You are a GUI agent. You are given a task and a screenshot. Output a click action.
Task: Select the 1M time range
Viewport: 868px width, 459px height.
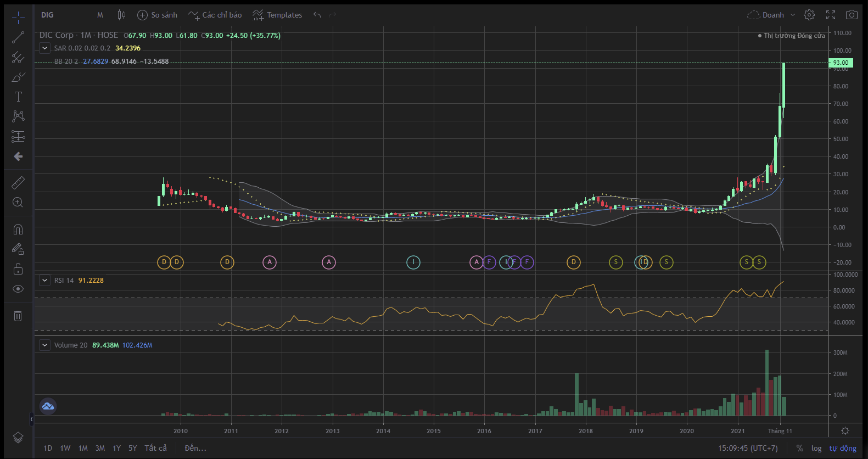click(83, 448)
